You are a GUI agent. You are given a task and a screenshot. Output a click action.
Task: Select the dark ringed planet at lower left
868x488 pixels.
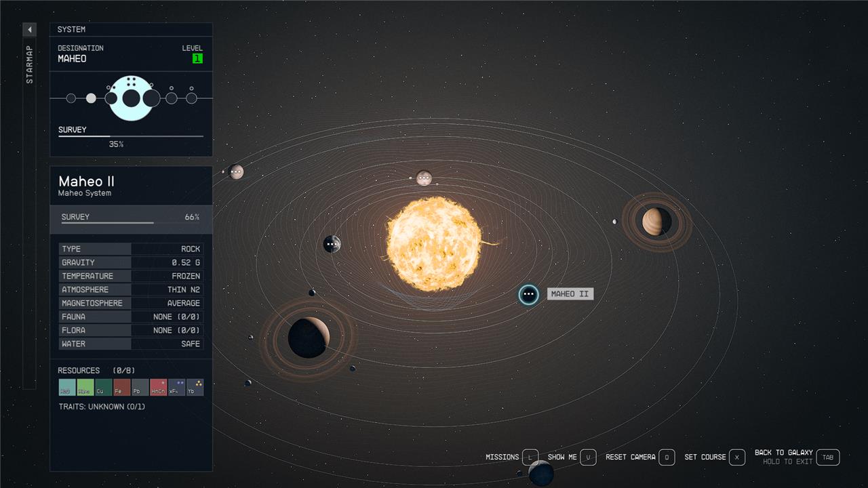[x=309, y=337]
